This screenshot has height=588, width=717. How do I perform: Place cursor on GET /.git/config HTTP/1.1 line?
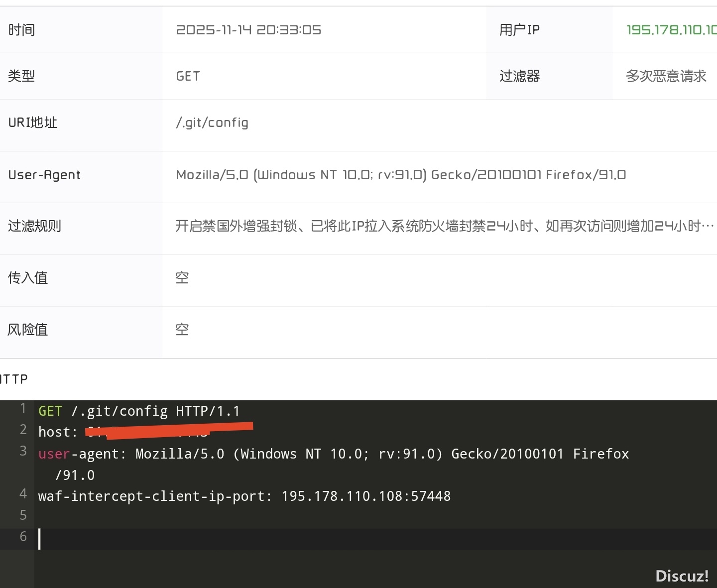pyautogui.click(x=139, y=411)
